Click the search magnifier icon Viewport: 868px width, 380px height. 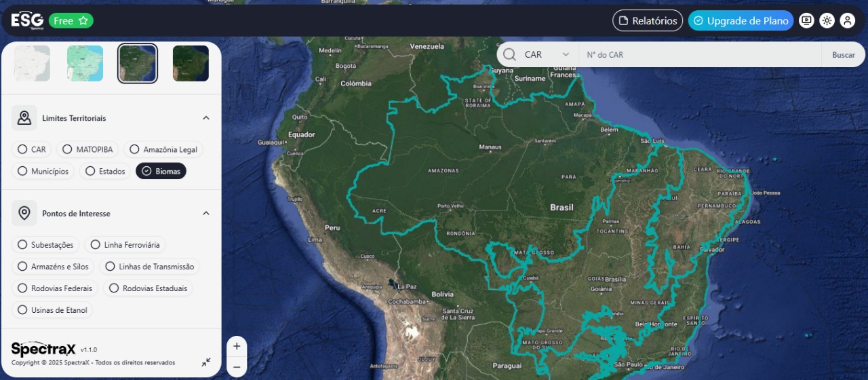click(510, 54)
